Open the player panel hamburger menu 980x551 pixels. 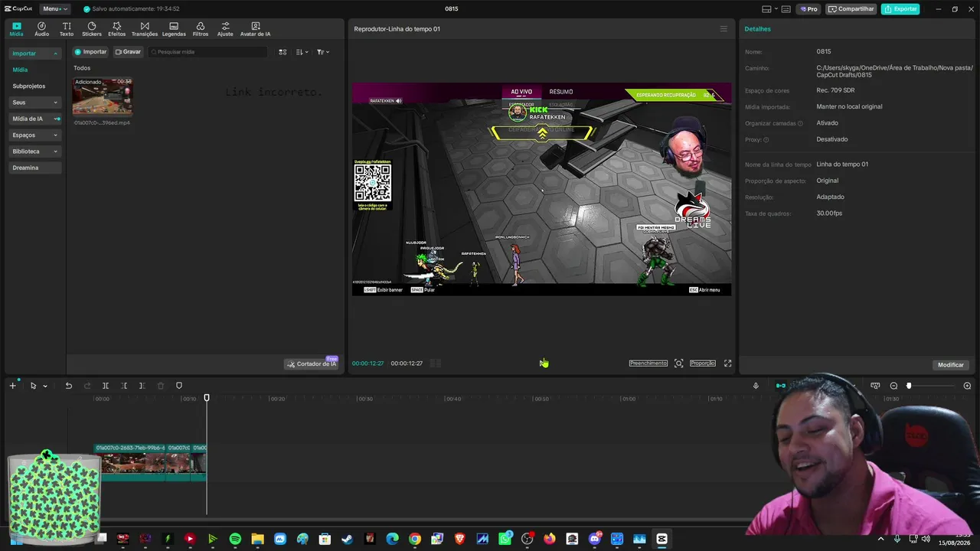[724, 29]
